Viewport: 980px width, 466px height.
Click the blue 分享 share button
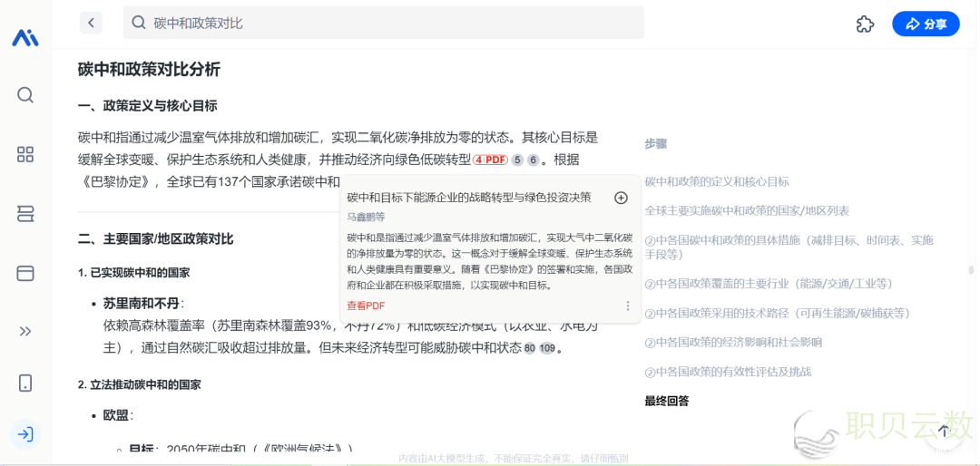coord(925,24)
